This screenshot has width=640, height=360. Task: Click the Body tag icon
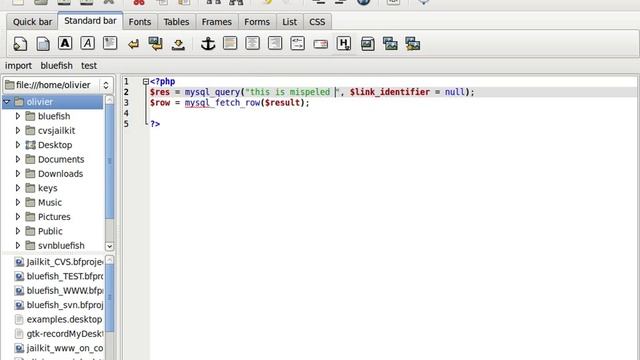pos(43,44)
